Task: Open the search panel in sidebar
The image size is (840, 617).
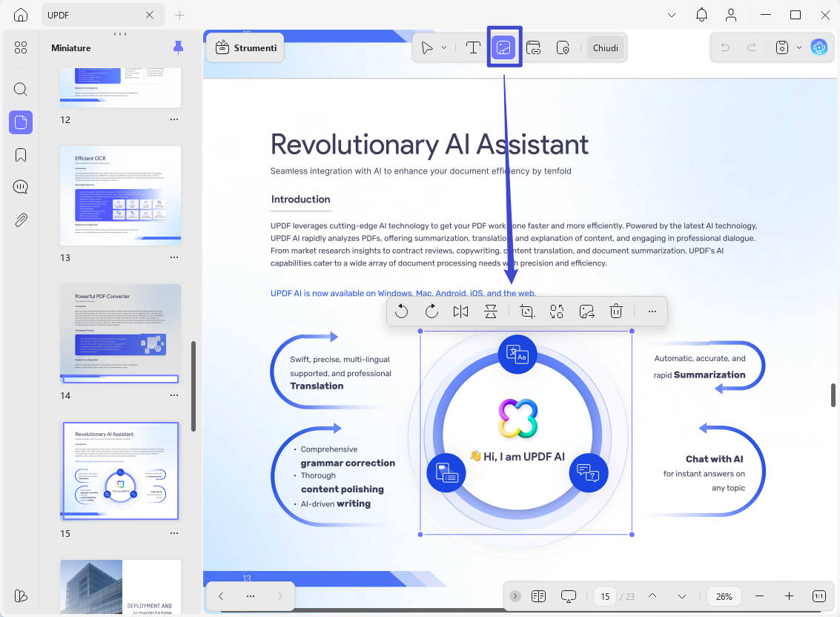Action: click(x=20, y=89)
